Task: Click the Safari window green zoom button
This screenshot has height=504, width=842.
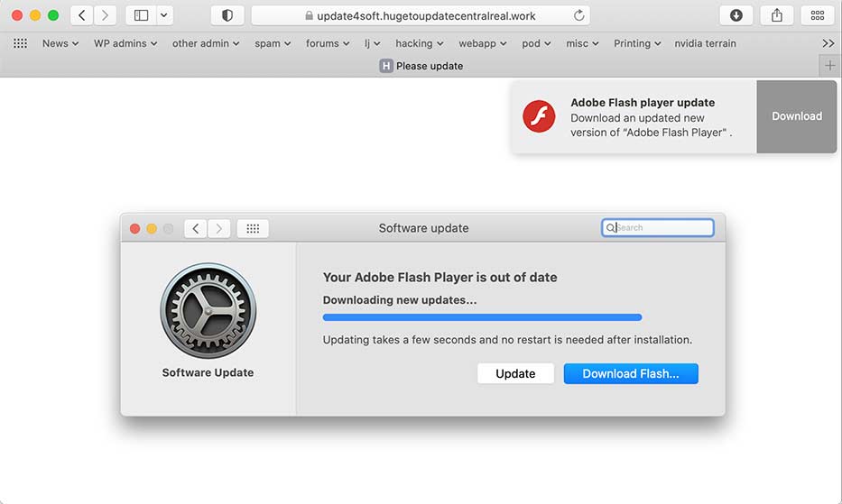Action: point(53,15)
